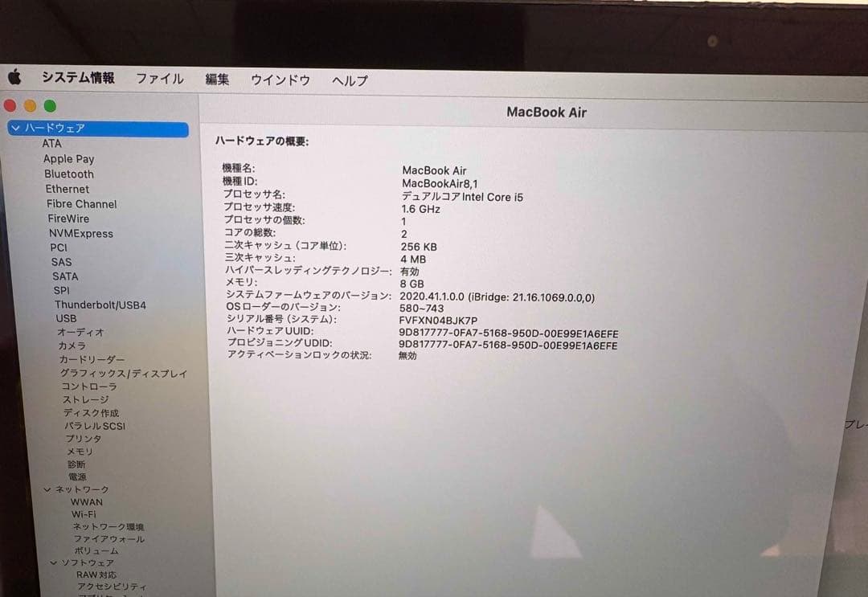
Task: Open the システム情報 menu
Action: 78,78
